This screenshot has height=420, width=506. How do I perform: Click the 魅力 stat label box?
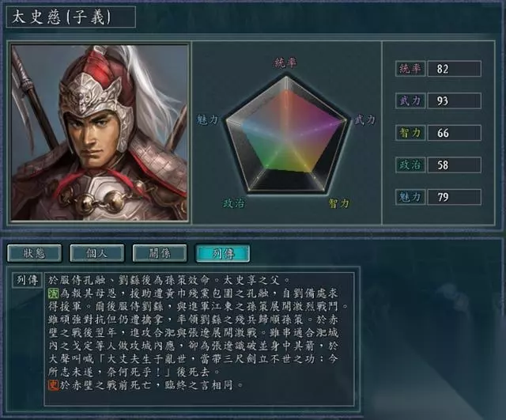pyautogui.click(x=410, y=197)
